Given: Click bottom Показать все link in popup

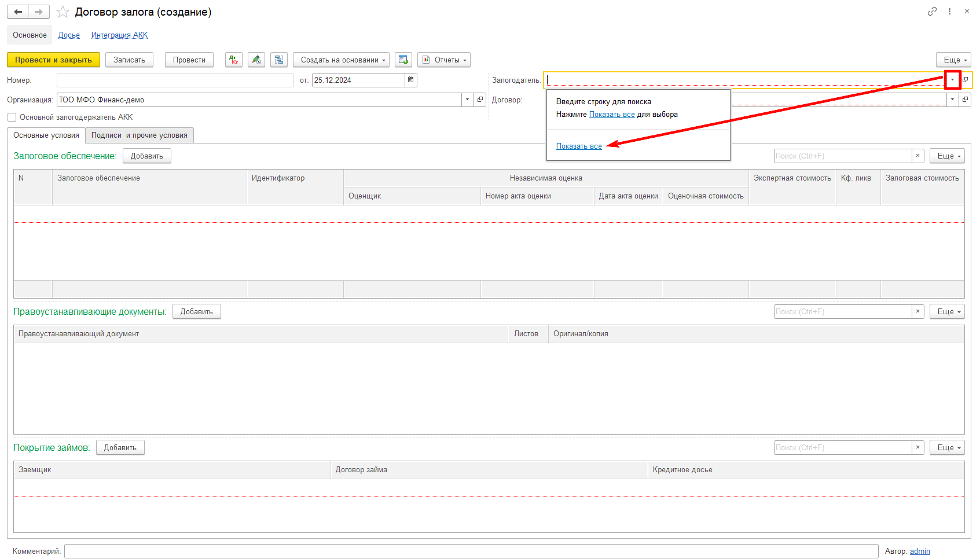Looking at the screenshot, I should point(579,146).
